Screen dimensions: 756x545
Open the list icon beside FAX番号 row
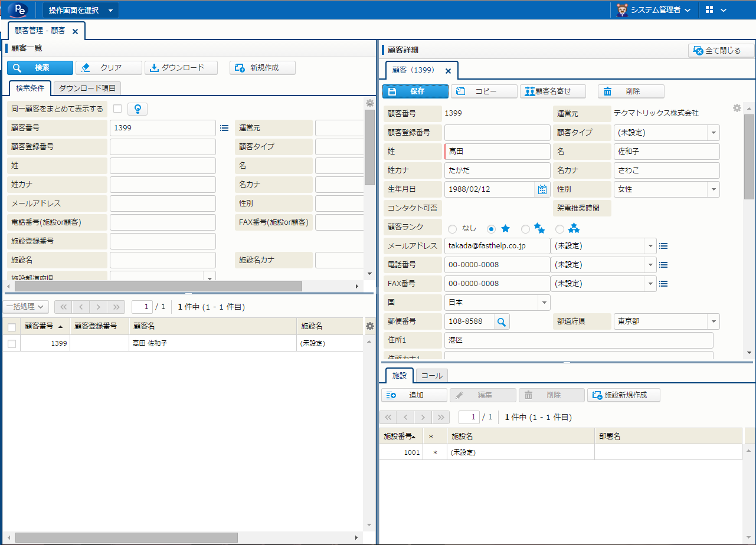pyautogui.click(x=663, y=284)
